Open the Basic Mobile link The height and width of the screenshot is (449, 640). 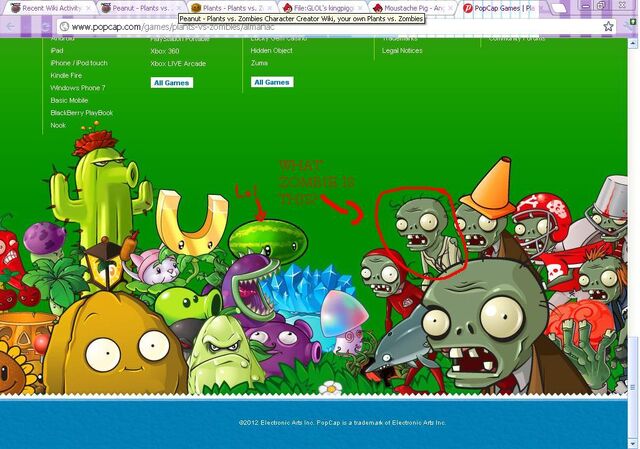[69, 100]
